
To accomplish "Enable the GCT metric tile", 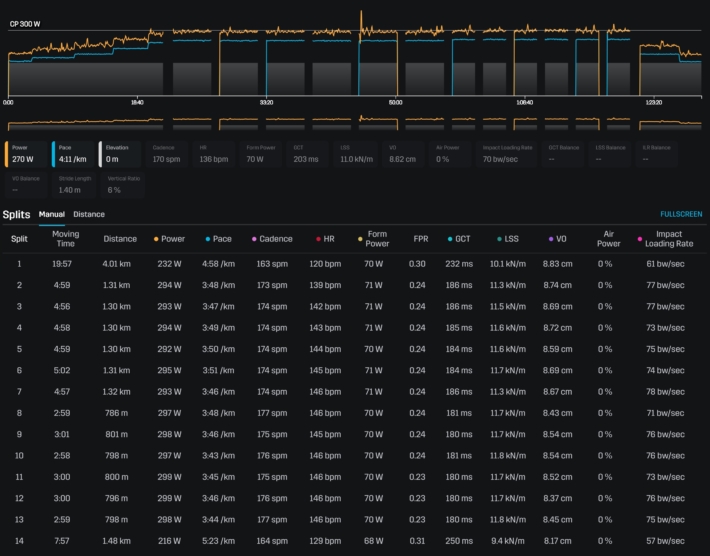I will tap(308, 152).
